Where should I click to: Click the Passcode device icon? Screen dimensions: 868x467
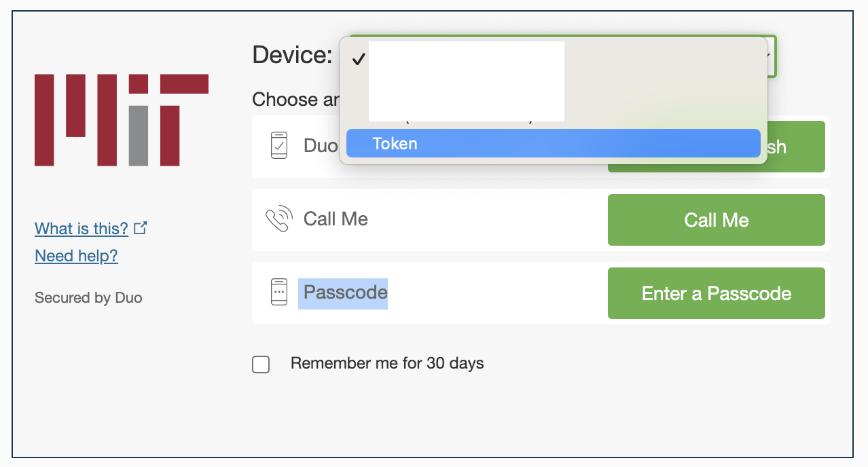(x=279, y=293)
